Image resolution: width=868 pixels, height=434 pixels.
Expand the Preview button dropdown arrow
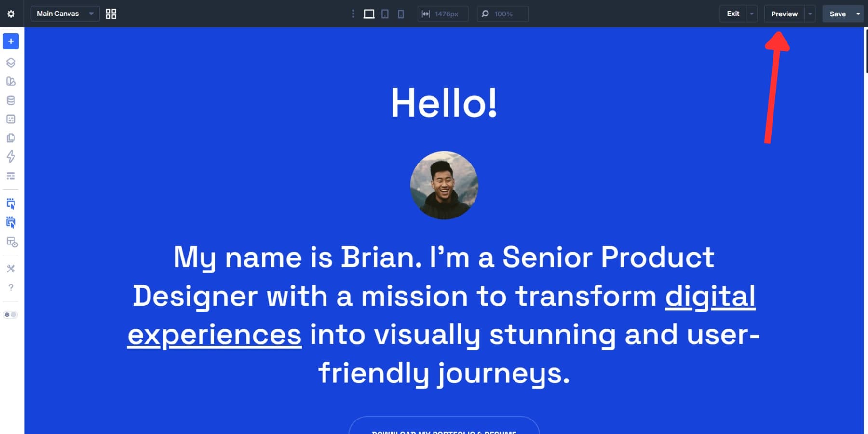(x=809, y=14)
